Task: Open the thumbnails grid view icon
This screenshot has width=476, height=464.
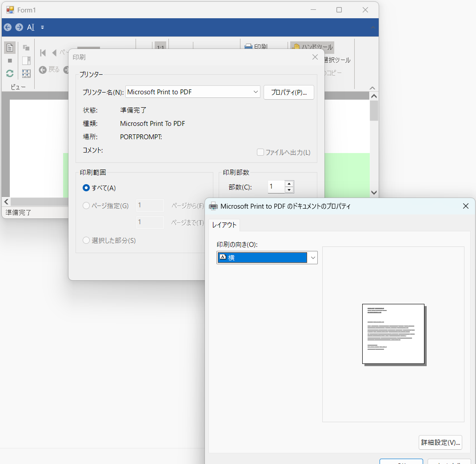Action: [26, 73]
